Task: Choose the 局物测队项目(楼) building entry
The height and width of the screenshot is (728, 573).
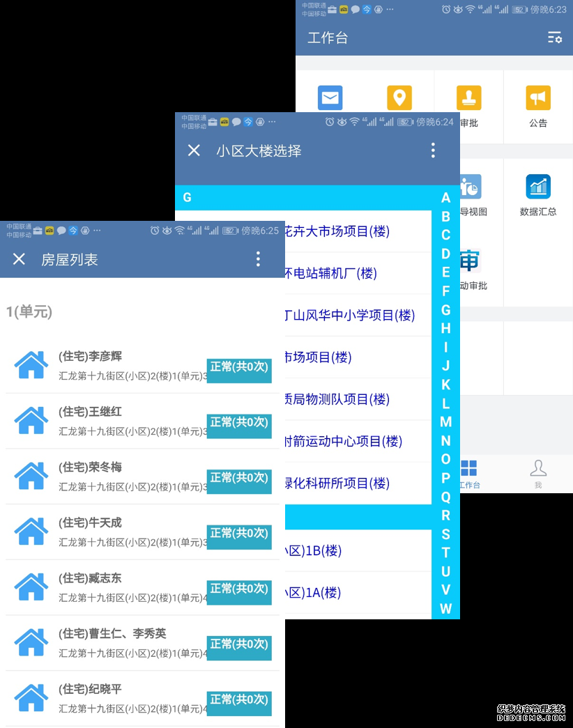Action: click(358, 399)
